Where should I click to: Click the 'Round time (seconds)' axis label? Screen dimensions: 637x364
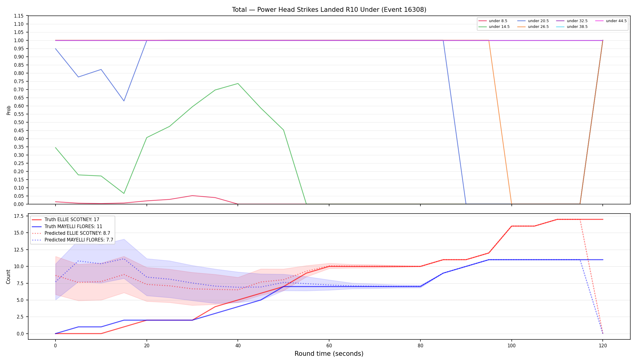(329, 354)
